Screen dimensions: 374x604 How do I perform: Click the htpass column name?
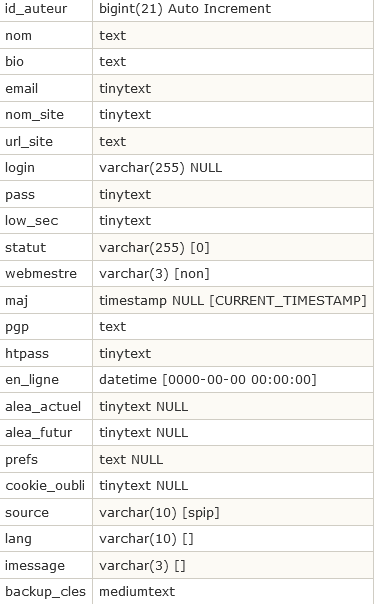pyautogui.click(x=27, y=353)
